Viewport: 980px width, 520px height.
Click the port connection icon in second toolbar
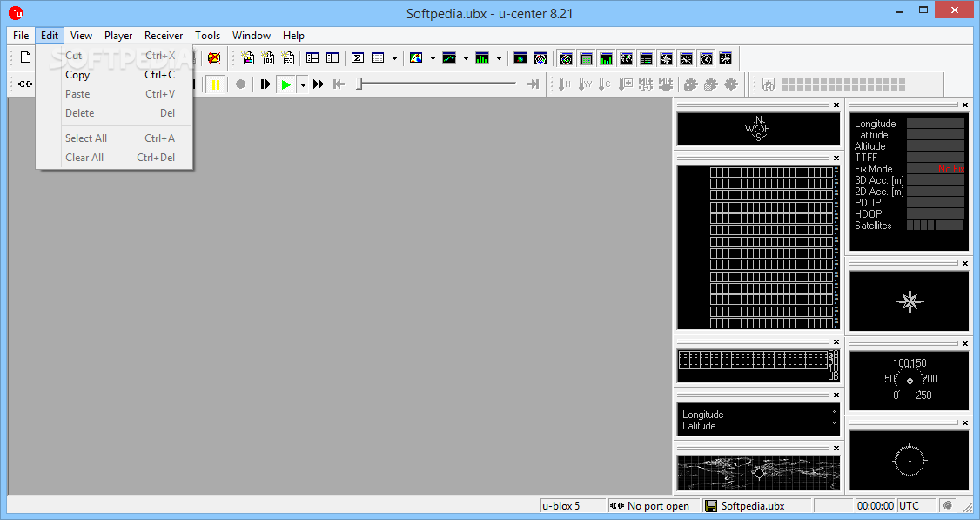25,84
